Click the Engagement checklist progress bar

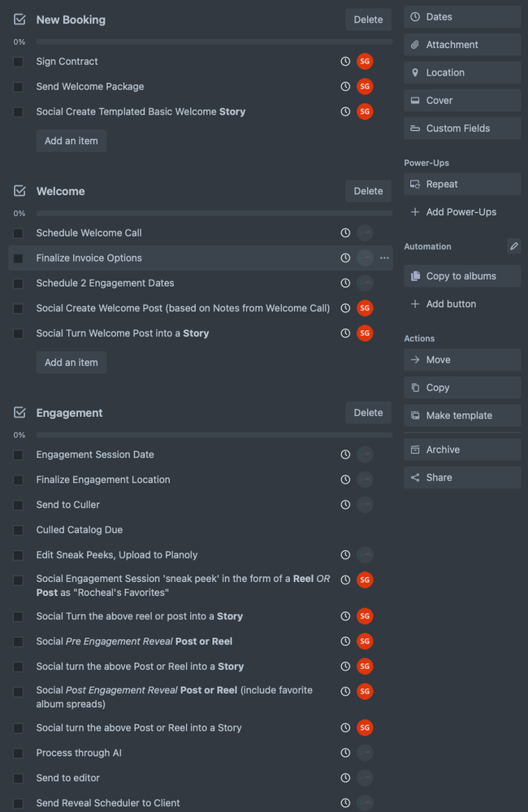pos(214,436)
